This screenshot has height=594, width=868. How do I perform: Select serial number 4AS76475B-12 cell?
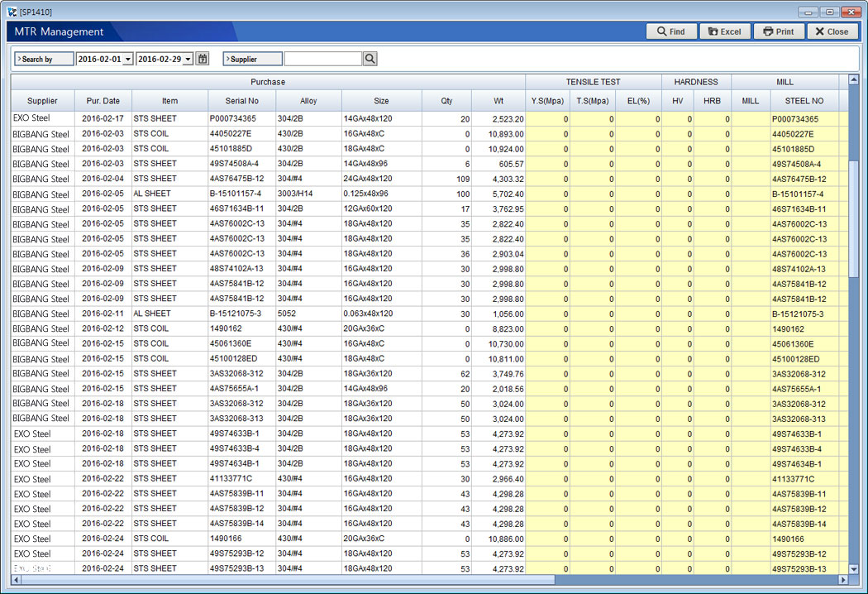point(242,179)
